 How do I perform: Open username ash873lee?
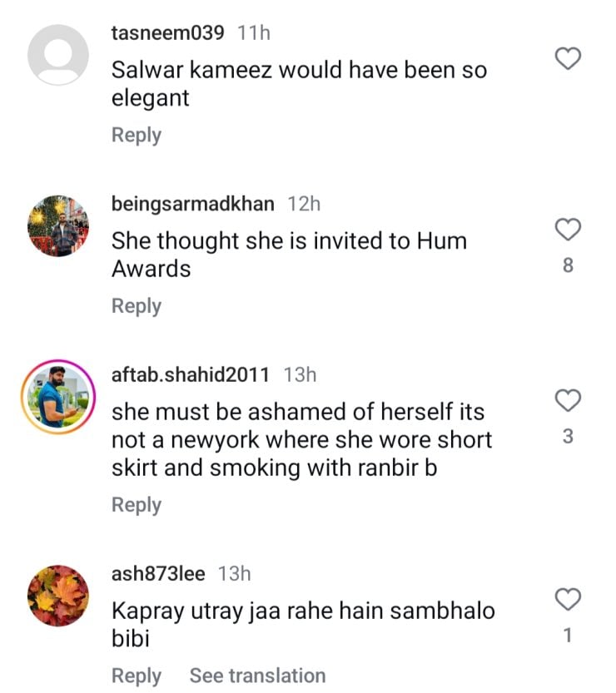[x=158, y=573]
